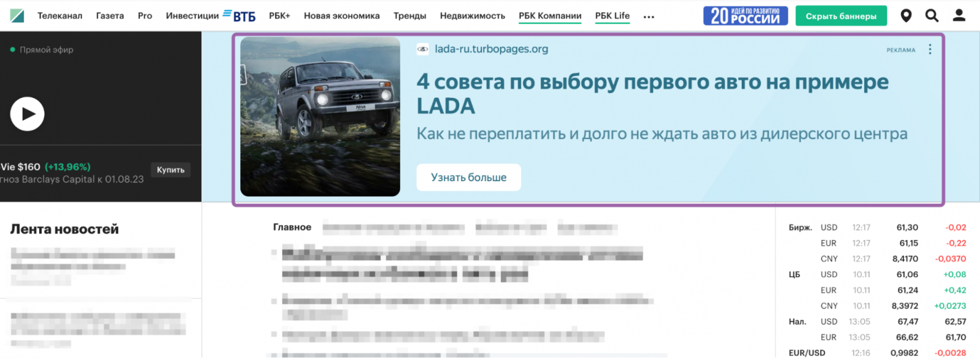Open the lada-ru.turbopages.org link
The width and height of the screenshot is (980, 358).
(491, 49)
